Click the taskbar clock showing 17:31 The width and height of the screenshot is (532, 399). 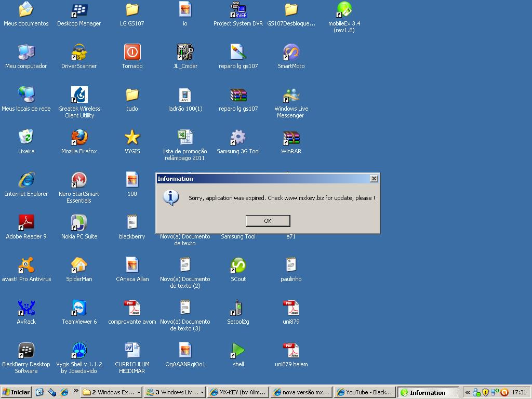pyautogui.click(x=519, y=393)
